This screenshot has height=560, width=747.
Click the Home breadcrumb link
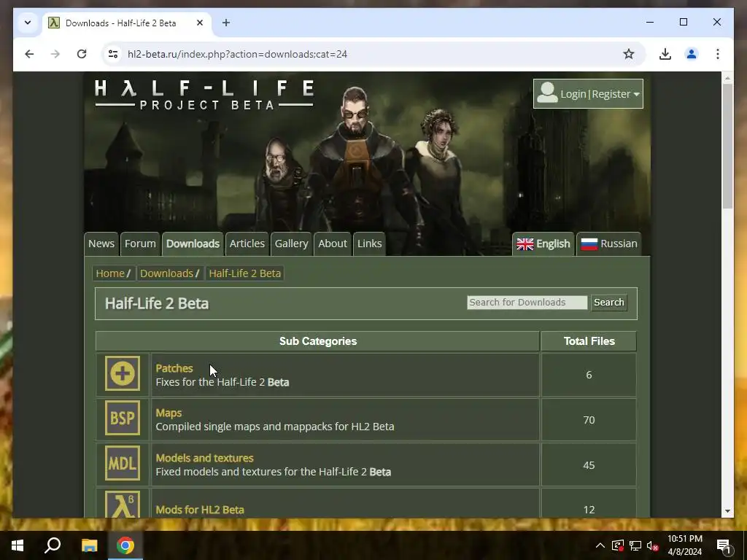pos(110,273)
